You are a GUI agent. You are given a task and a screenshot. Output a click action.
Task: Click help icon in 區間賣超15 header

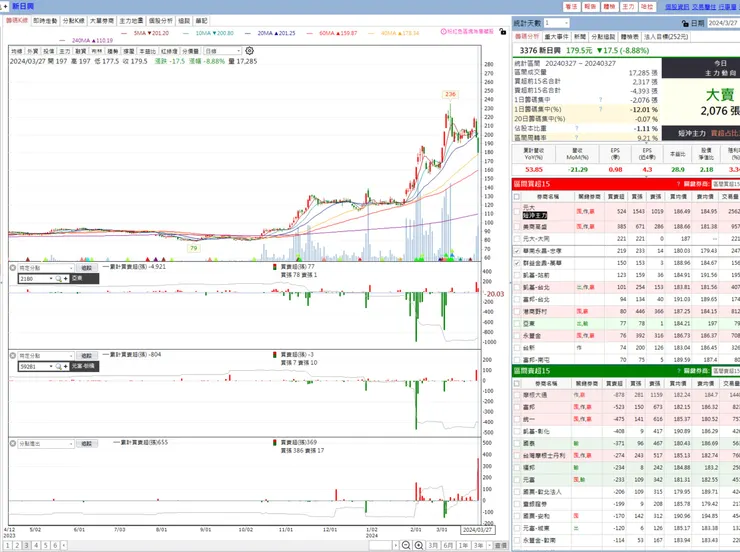click(678, 371)
